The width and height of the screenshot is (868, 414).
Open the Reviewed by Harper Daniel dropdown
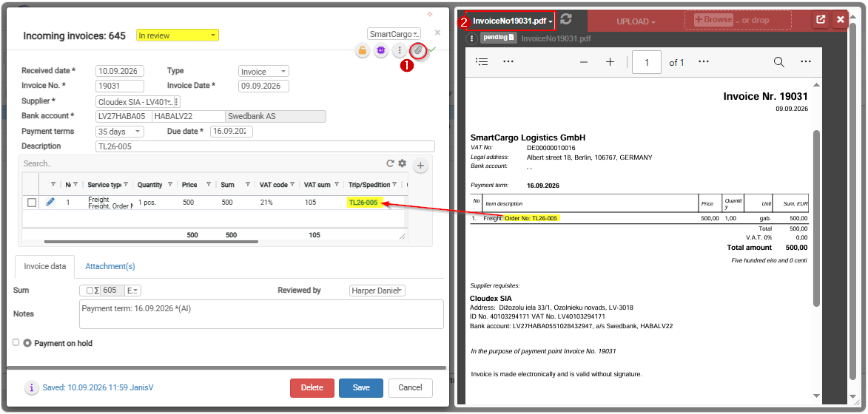click(377, 291)
